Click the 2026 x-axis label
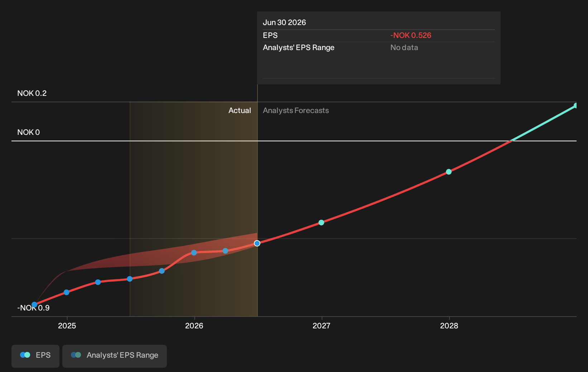 point(194,325)
